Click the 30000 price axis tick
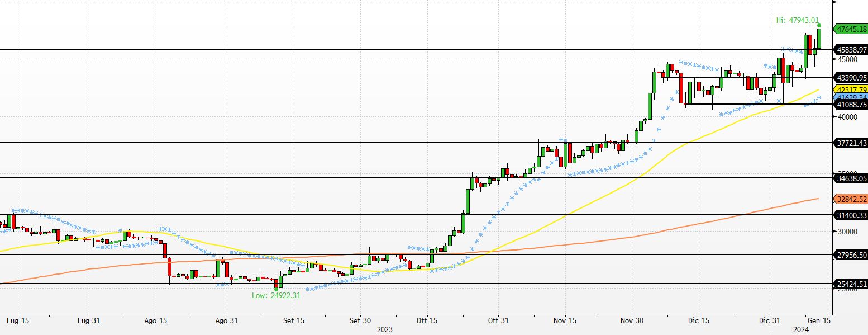 pos(847,231)
